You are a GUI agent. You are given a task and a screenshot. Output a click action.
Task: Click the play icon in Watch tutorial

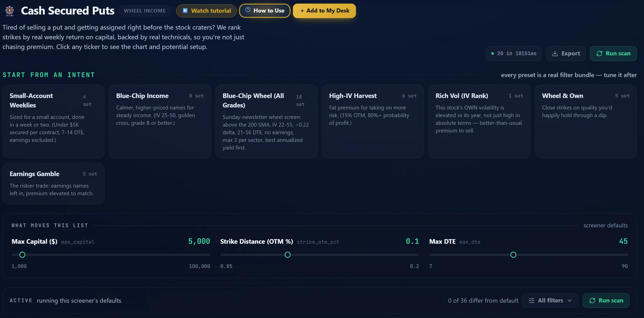coord(185,11)
